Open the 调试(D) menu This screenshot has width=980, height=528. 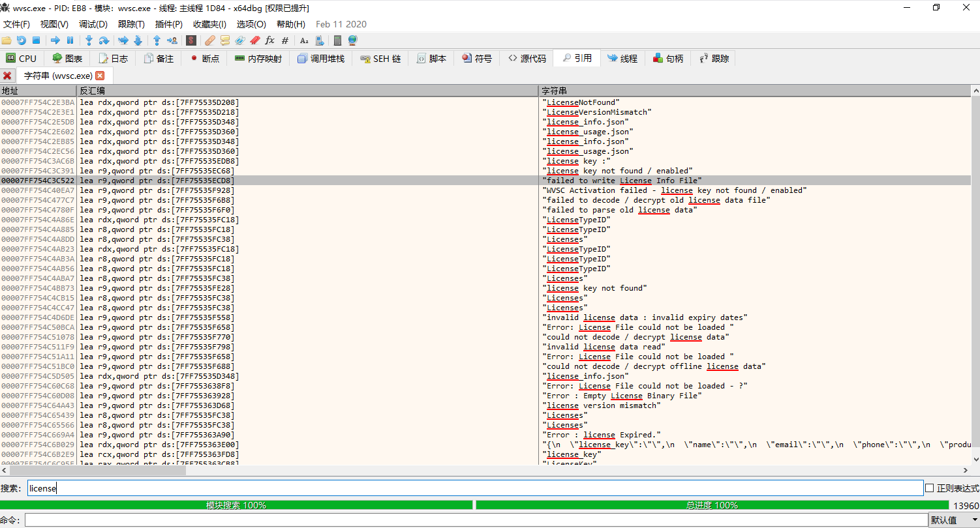tap(93, 24)
